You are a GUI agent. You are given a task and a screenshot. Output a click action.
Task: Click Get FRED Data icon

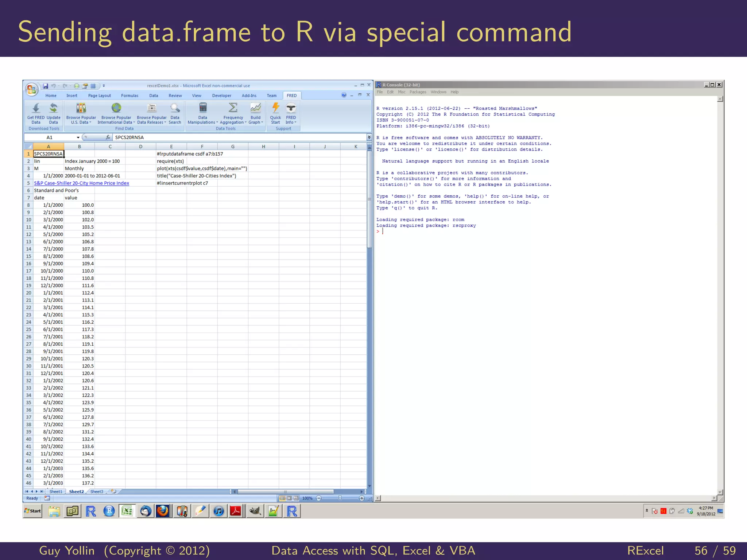[x=36, y=114]
